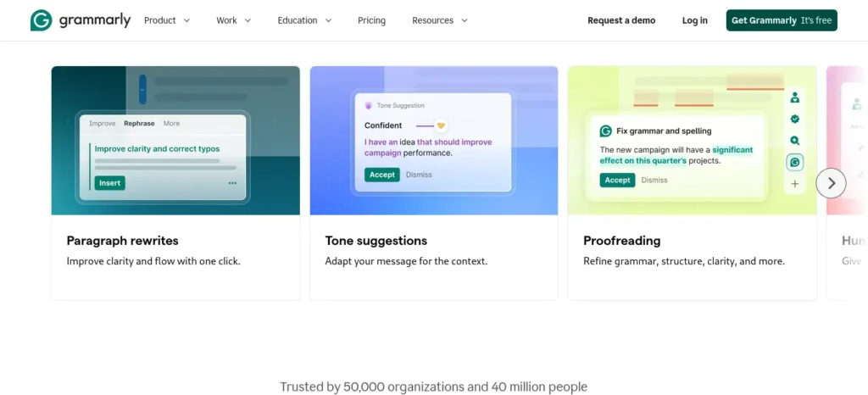
Task: Click the Tone Suggestion purple bulb icon
Action: coord(368,105)
